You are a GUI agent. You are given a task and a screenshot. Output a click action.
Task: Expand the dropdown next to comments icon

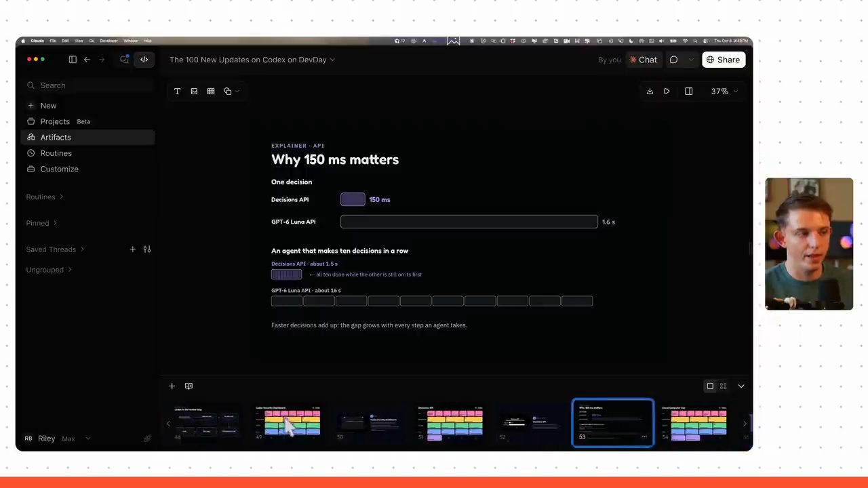tap(691, 60)
